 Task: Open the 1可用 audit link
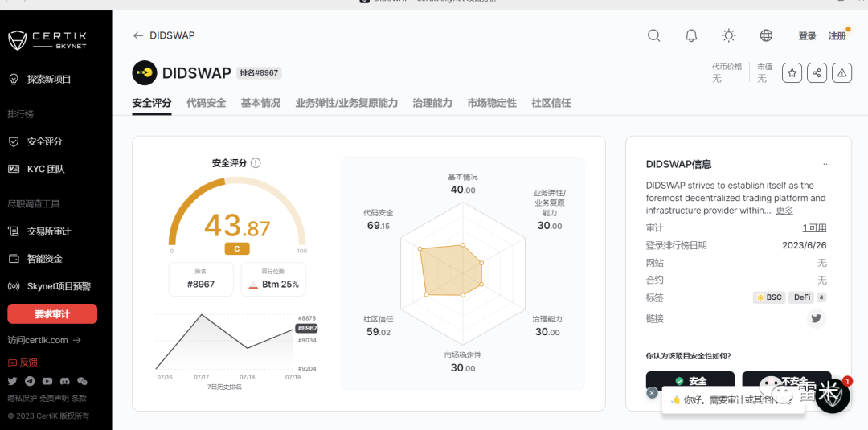tap(814, 228)
